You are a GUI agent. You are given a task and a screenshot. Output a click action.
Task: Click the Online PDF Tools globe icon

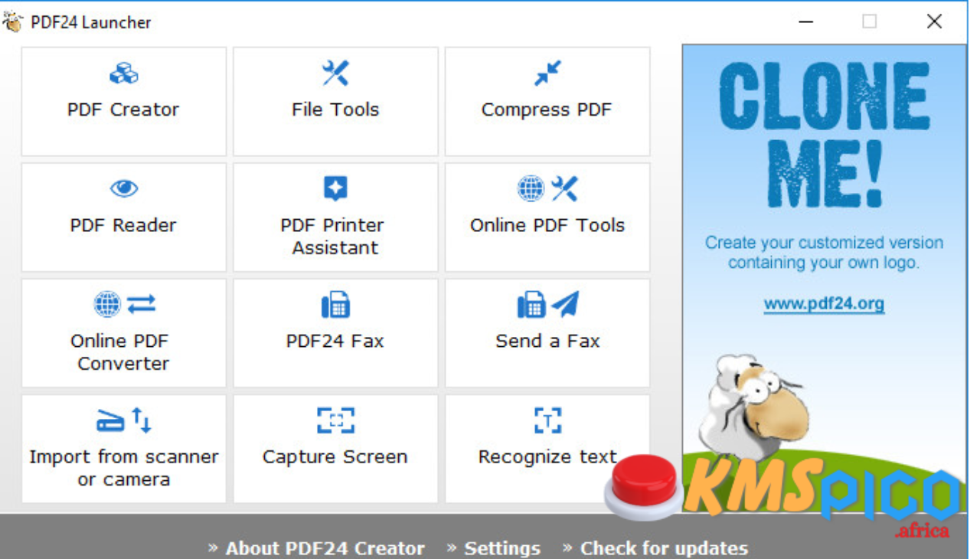pos(531,188)
